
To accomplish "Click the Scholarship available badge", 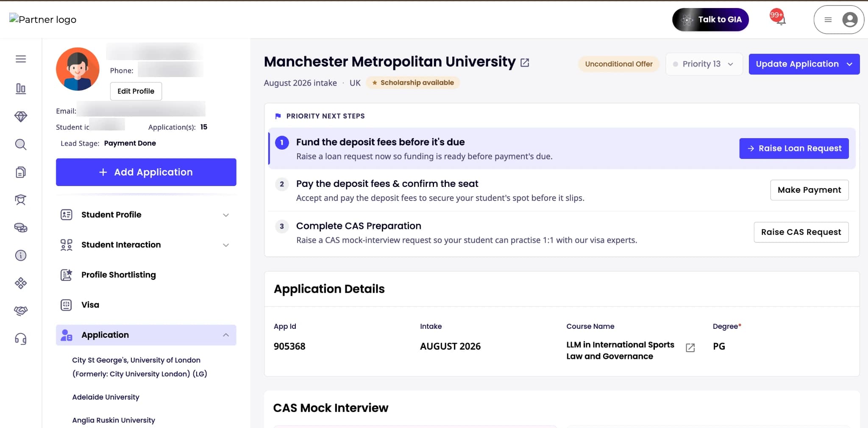I will (413, 83).
